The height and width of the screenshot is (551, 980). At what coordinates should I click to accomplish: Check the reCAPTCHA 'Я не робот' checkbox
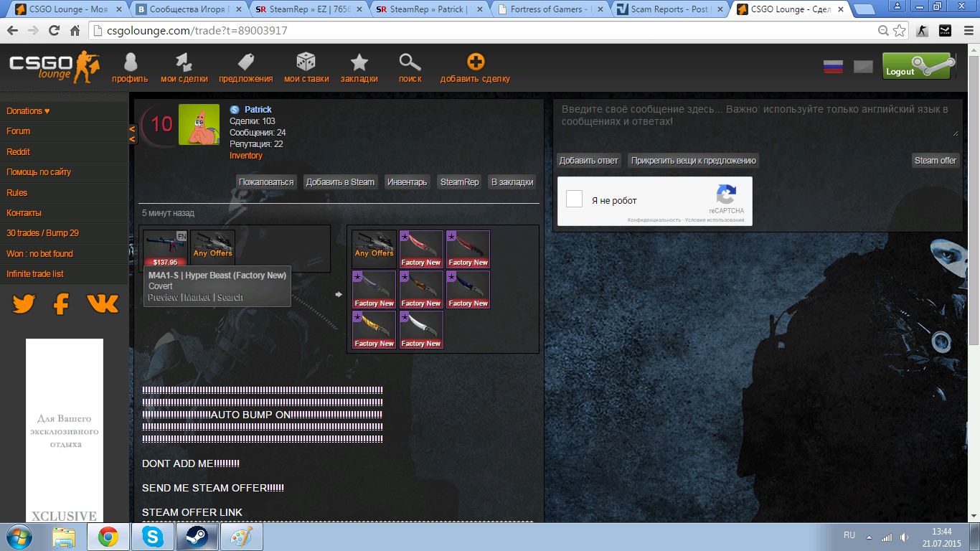pyautogui.click(x=574, y=199)
